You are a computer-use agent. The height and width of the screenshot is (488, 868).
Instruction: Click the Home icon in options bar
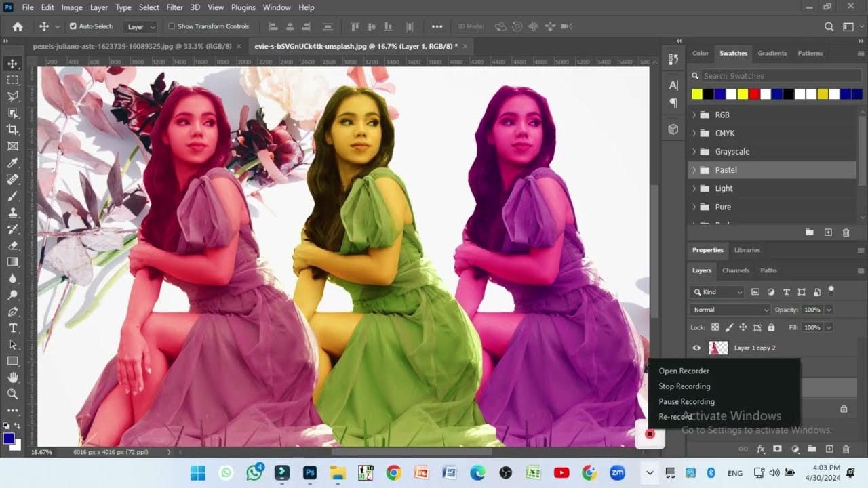click(x=18, y=26)
